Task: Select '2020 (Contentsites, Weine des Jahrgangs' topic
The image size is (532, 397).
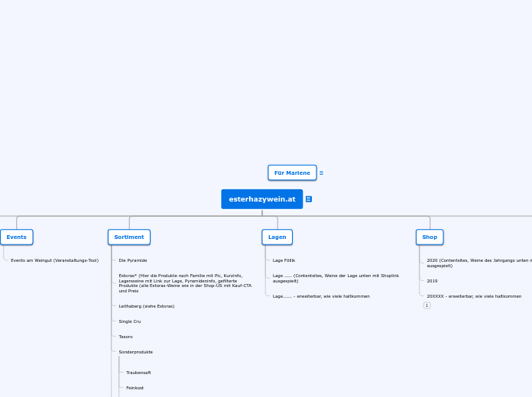Action: coord(479,263)
